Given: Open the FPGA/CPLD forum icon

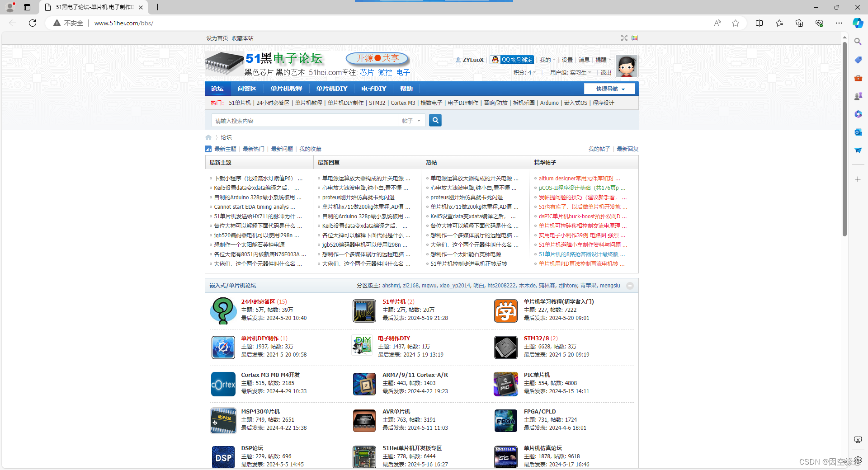Looking at the screenshot, I should click(x=505, y=420).
